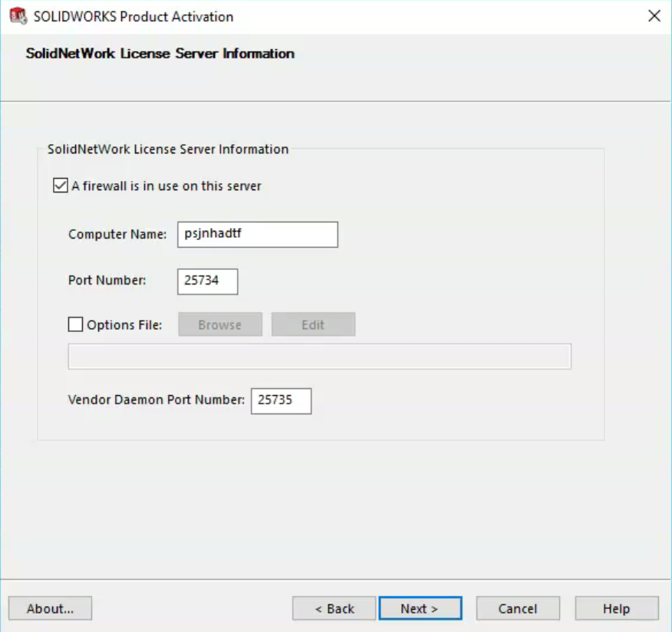Click the 'Vendor Daemon Port Number:' label

pyautogui.click(x=156, y=400)
